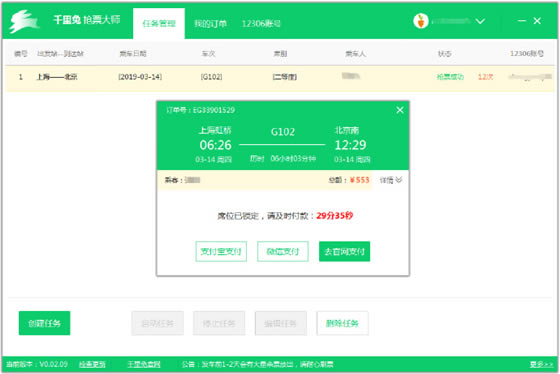
Task: Click 去官网支付 button
Action: pos(344,251)
